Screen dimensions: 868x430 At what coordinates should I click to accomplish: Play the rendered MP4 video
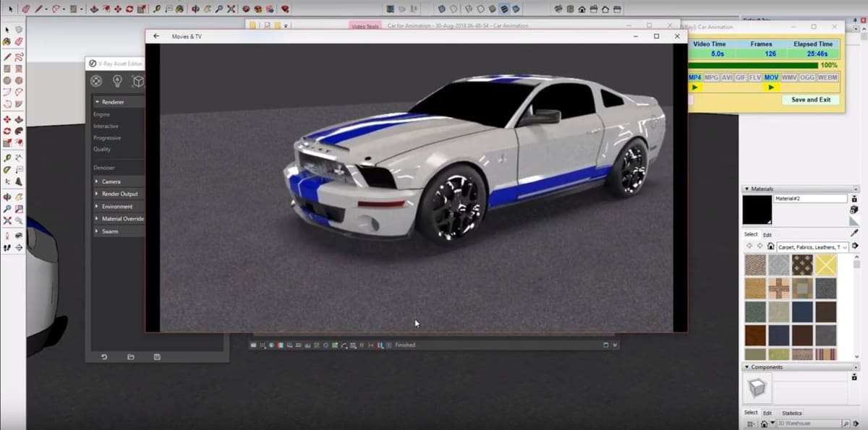(x=695, y=87)
